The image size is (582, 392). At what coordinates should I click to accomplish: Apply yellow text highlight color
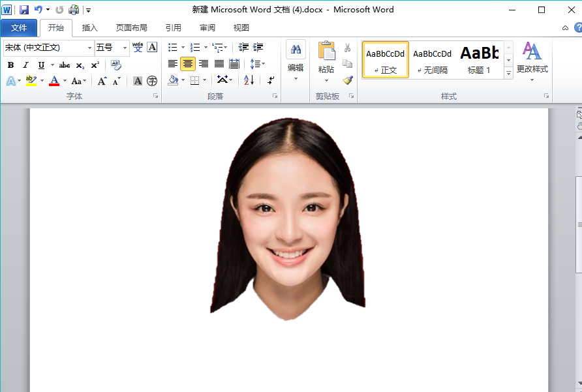click(31, 81)
